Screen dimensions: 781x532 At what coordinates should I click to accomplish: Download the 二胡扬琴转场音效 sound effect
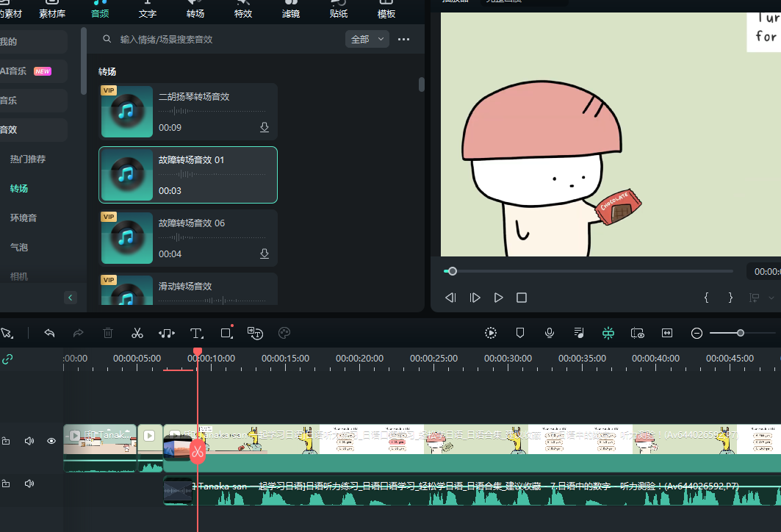[x=264, y=127]
